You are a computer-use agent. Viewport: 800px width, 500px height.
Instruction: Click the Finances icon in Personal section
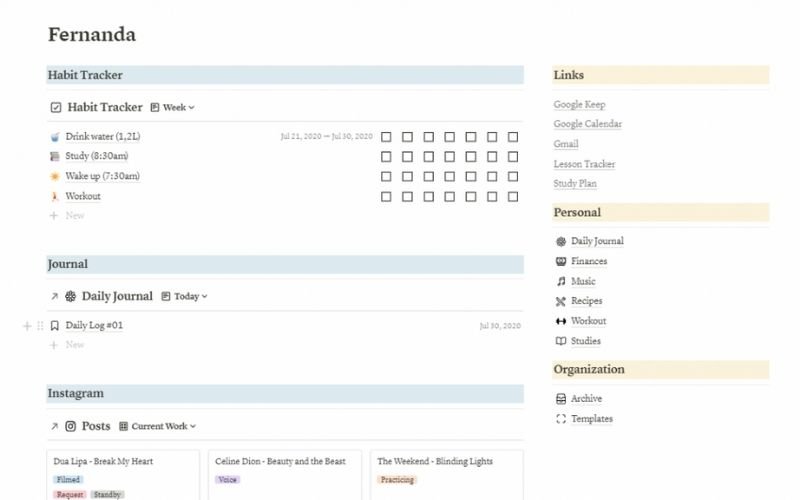pos(561,261)
